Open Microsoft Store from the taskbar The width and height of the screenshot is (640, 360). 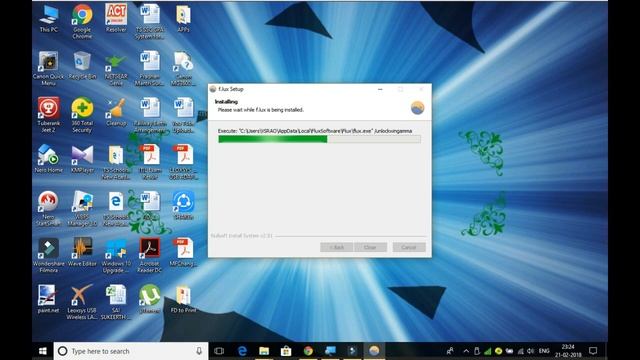(x=286, y=351)
